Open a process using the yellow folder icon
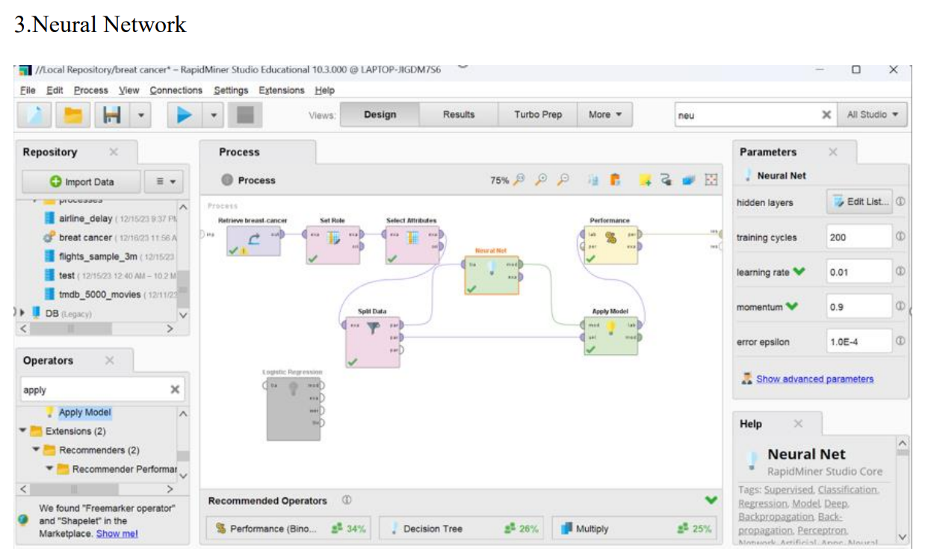This screenshot has height=560, width=925. 72,115
